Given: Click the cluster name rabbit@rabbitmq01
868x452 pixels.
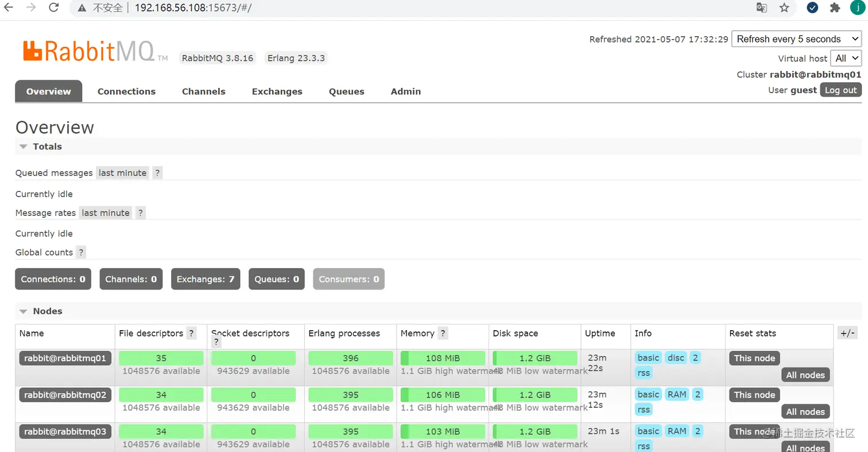Looking at the screenshot, I should 815,75.
